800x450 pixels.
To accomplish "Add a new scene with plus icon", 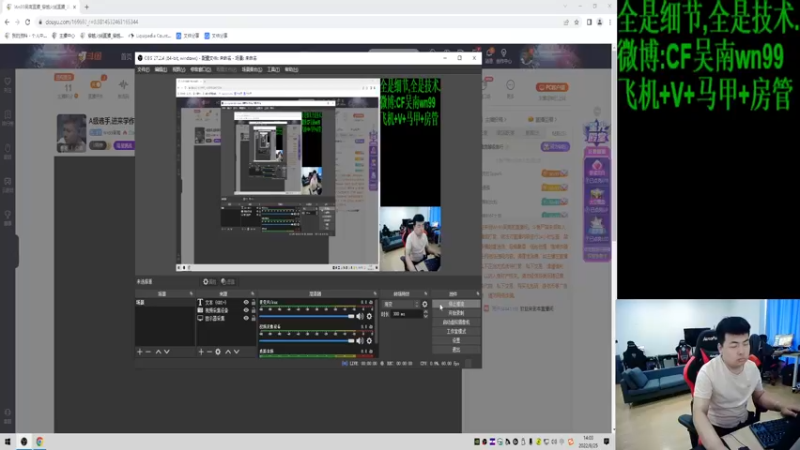I will (x=140, y=352).
